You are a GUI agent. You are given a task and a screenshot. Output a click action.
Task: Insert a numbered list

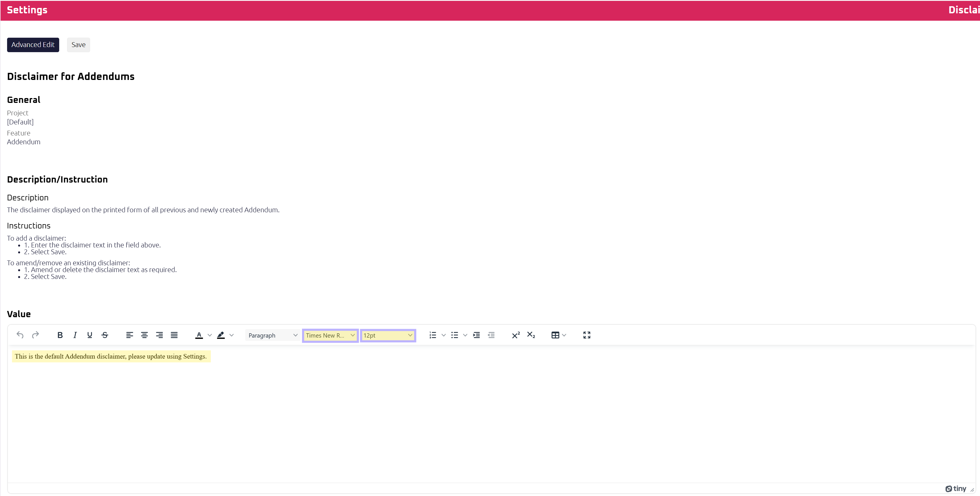(433, 335)
